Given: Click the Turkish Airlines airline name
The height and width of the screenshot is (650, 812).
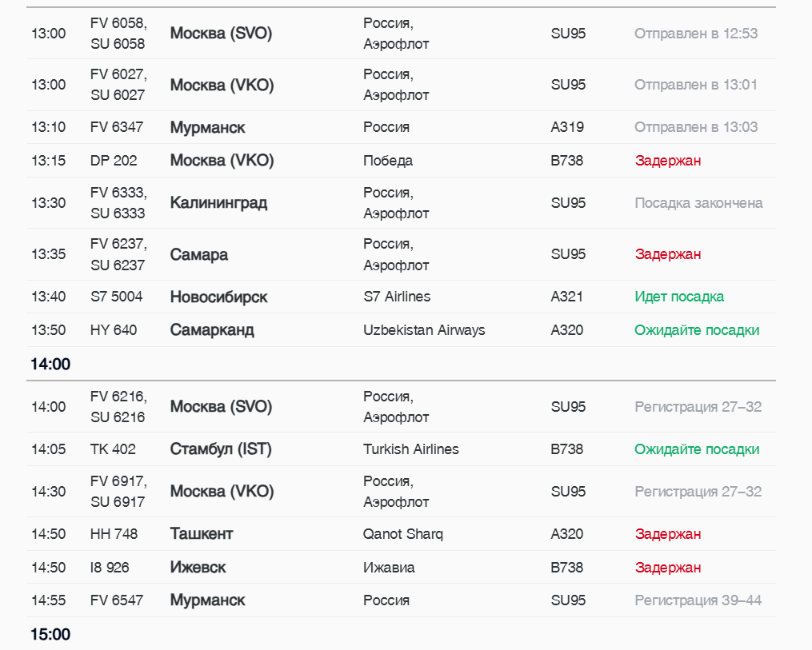Looking at the screenshot, I should (x=410, y=449).
